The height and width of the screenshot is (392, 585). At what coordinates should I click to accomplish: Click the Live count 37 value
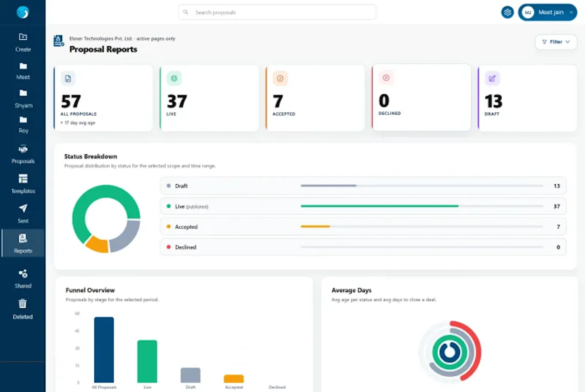tap(556, 206)
